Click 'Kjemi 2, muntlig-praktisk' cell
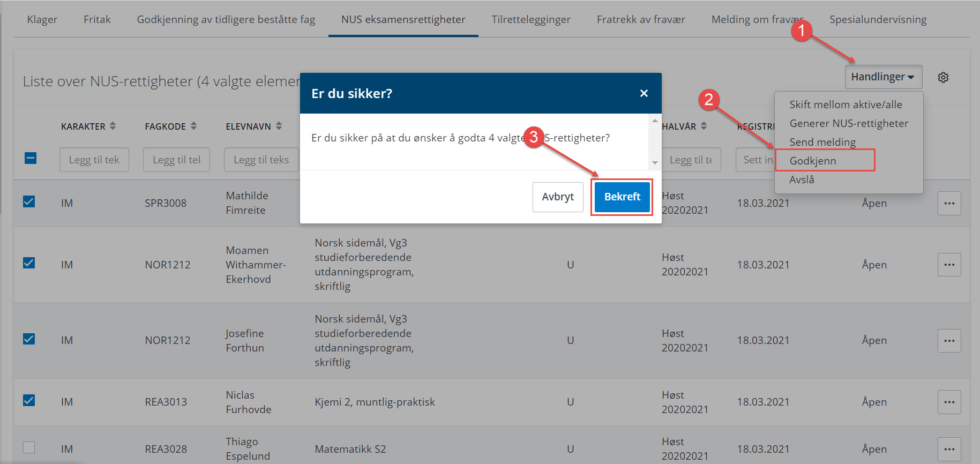The height and width of the screenshot is (464, 980). (x=375, y=402)
